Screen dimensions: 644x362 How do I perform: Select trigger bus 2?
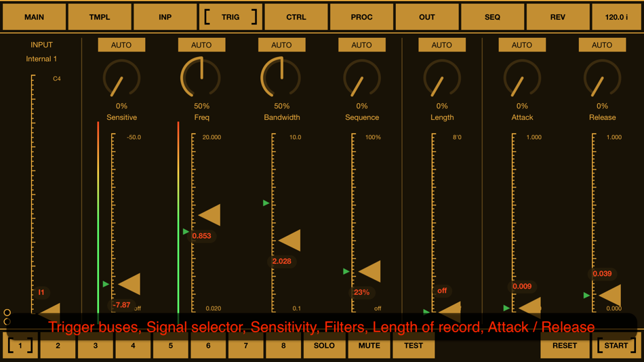tap(58, 346)
